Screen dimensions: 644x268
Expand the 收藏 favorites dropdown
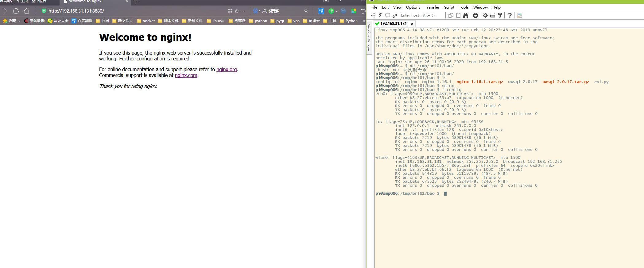click(19, 21)
